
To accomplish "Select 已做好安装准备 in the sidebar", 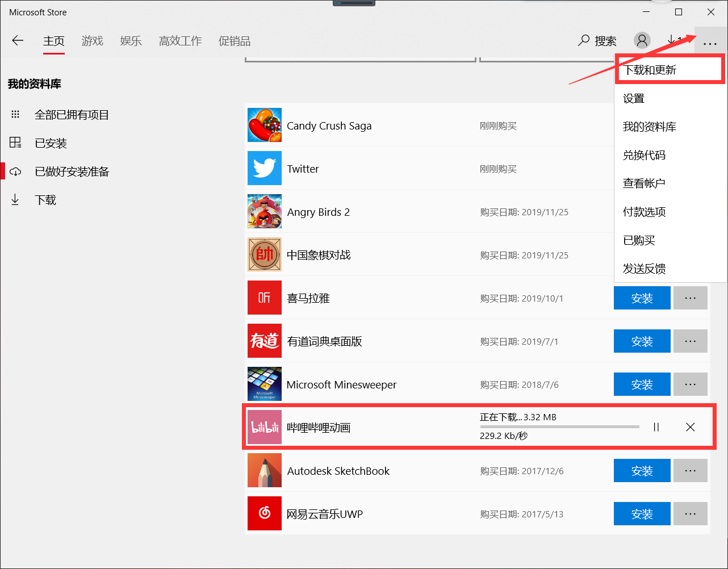I will pyautogui.click(x=72, y=171).
